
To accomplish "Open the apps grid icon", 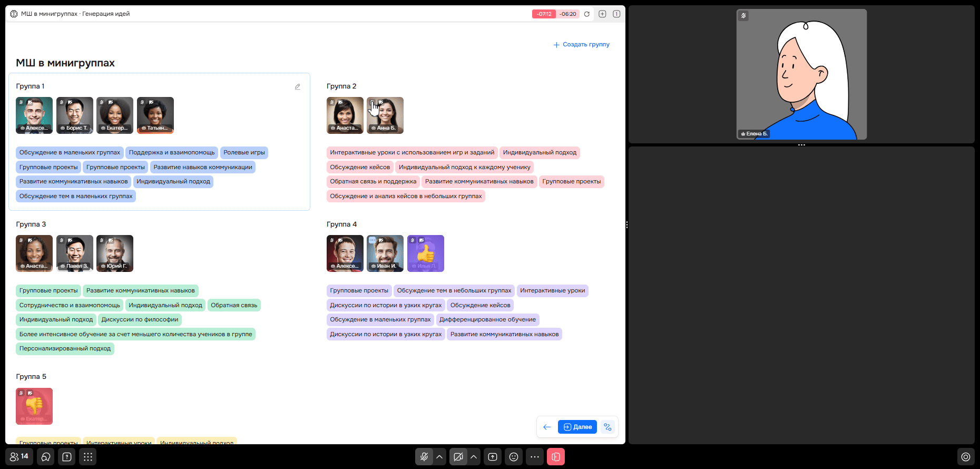I will click(88, 457).
